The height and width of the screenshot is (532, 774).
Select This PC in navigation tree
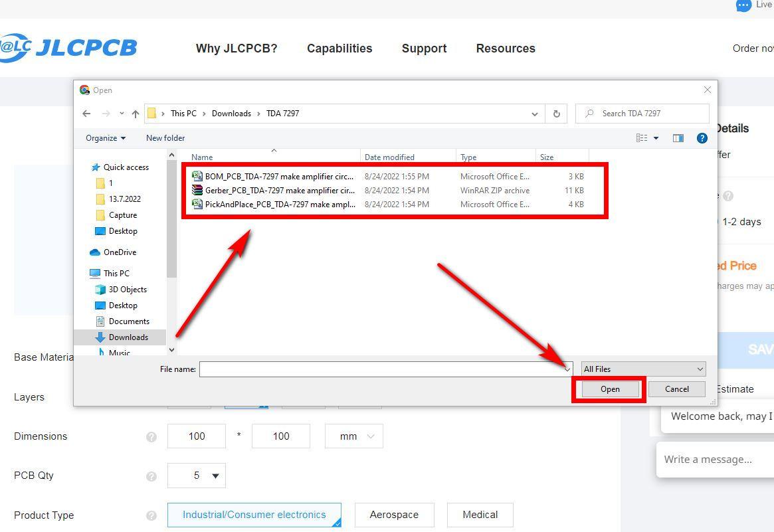click(x=110, y=274)
